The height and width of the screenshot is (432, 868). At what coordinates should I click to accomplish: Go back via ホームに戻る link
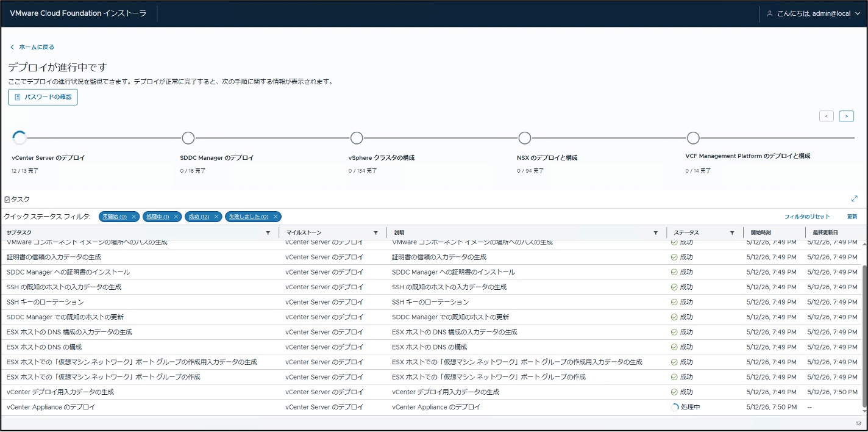click(32, 47)
